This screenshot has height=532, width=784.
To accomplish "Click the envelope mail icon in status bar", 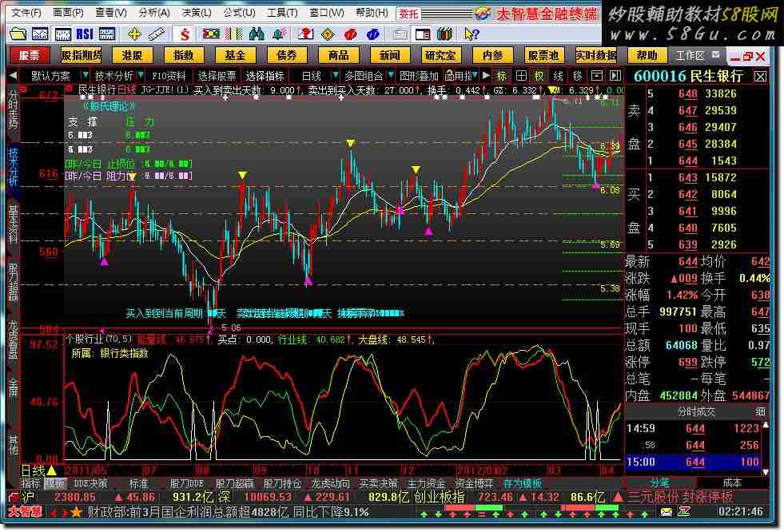I will tap(667, 511).
